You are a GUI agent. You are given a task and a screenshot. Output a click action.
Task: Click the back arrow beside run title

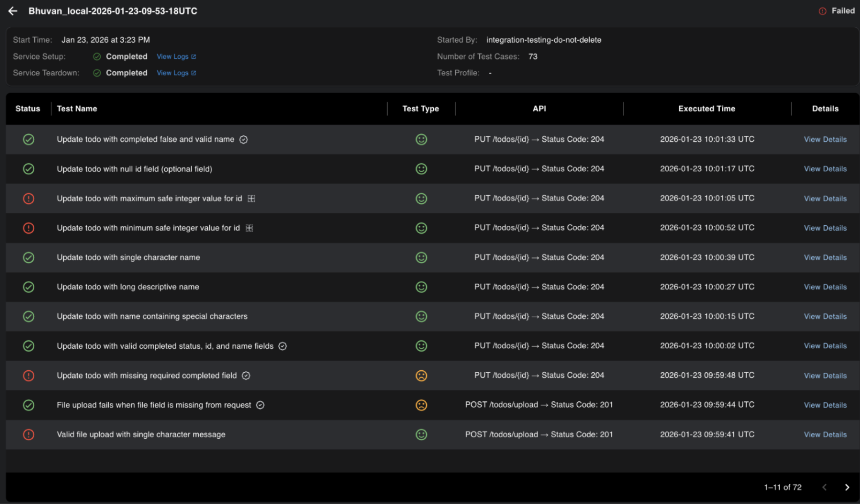point(13,11)
